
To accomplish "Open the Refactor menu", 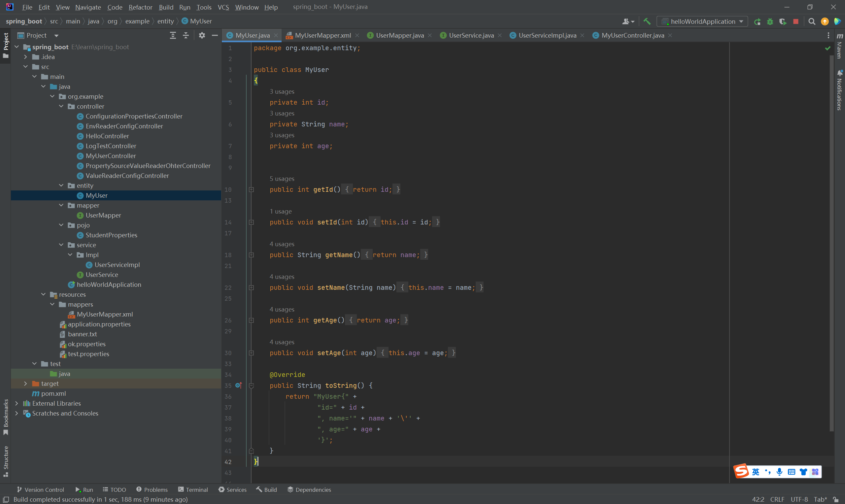I will coord(140,7).
